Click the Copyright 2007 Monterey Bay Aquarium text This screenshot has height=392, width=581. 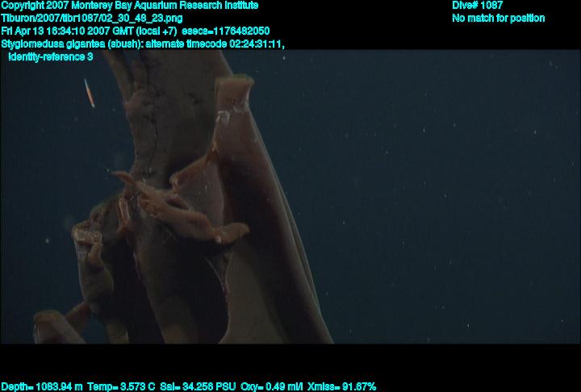[x=129, y=6]
